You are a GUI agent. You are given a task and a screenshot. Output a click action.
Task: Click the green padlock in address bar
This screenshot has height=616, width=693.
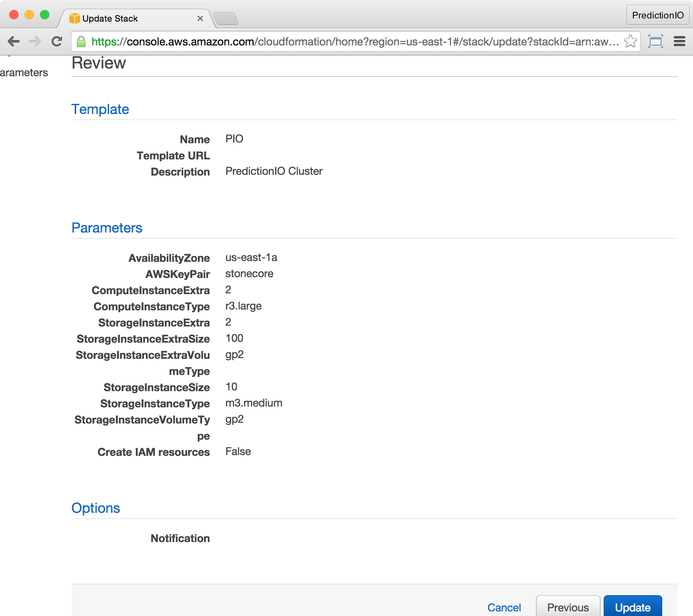tap(81, 42)
